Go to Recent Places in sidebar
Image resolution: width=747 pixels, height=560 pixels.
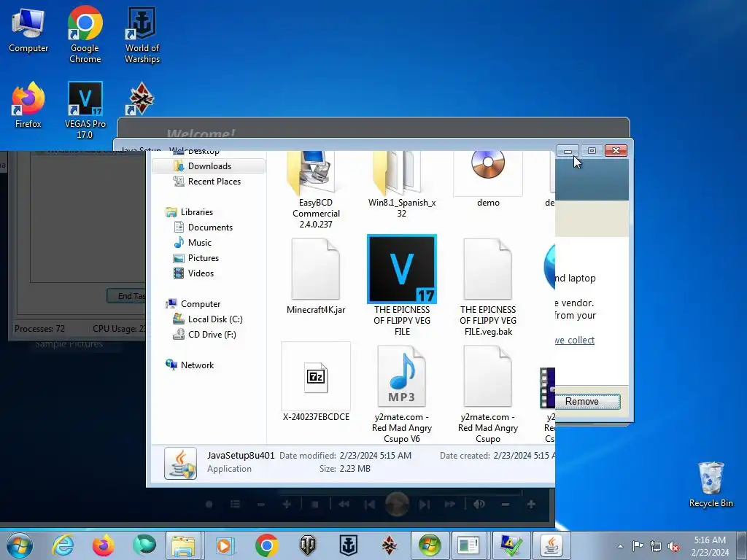tap(214, 182)
